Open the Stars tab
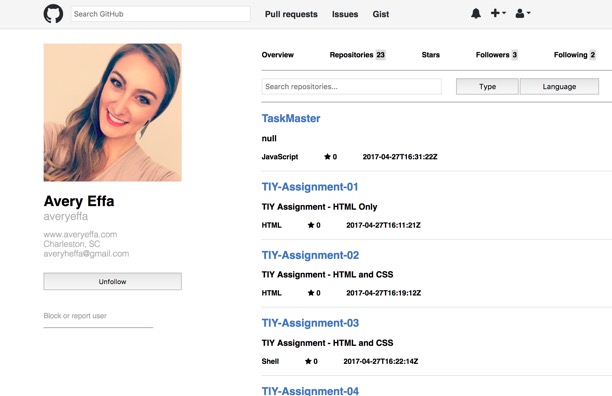612x396 pixels. point(431,55)
